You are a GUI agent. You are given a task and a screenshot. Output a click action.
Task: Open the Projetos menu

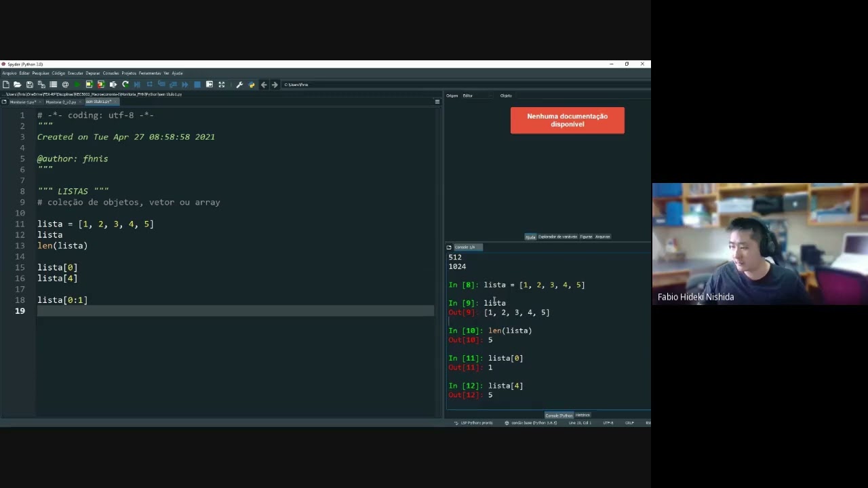pos(129,73)
